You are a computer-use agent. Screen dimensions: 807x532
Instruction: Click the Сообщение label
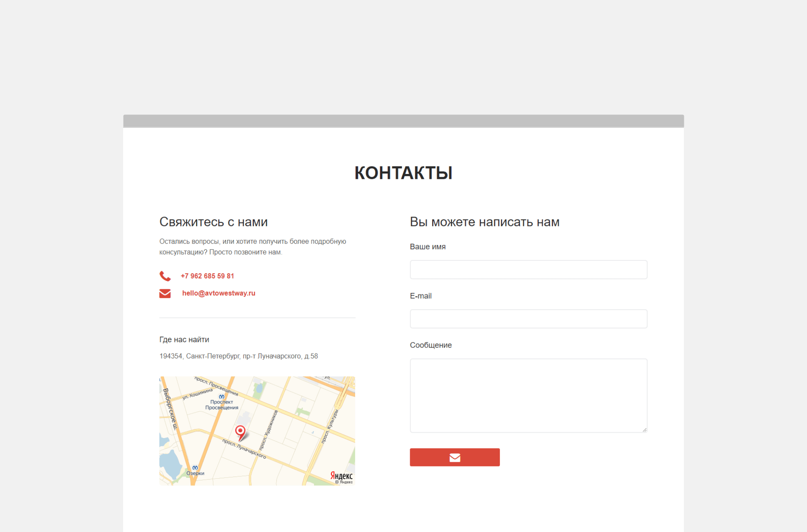coord(431,345)
